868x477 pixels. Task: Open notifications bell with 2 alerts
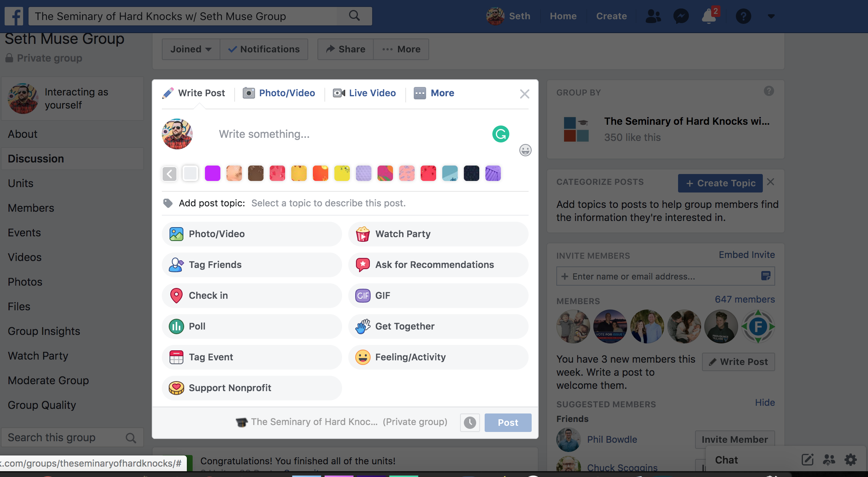pos(709,16)
